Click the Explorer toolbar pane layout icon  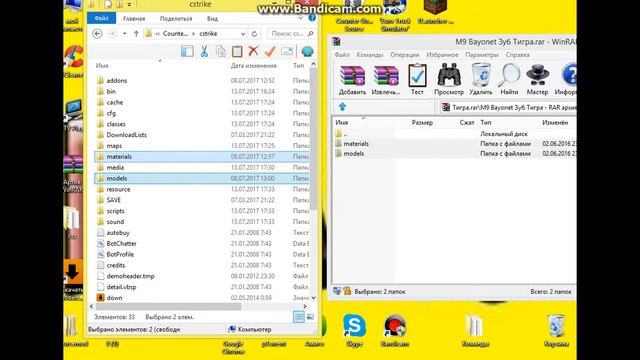coord(187,51)
